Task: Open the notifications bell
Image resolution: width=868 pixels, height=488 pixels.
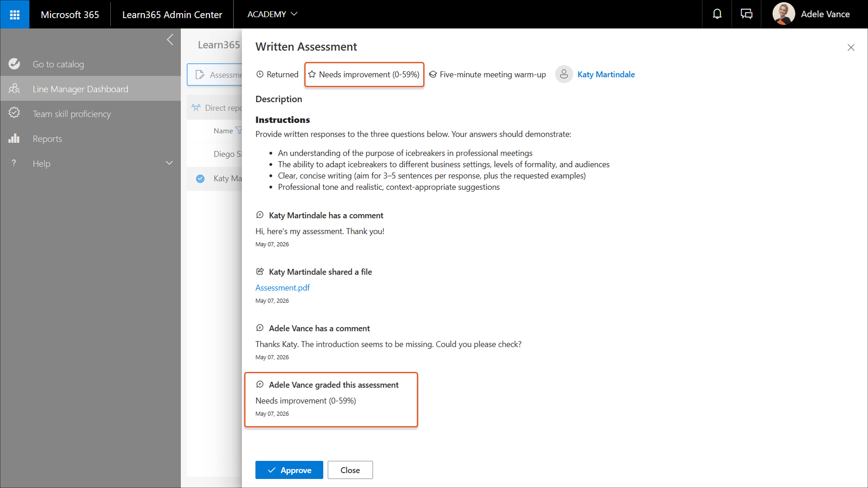Action: [x=717, y=14]
